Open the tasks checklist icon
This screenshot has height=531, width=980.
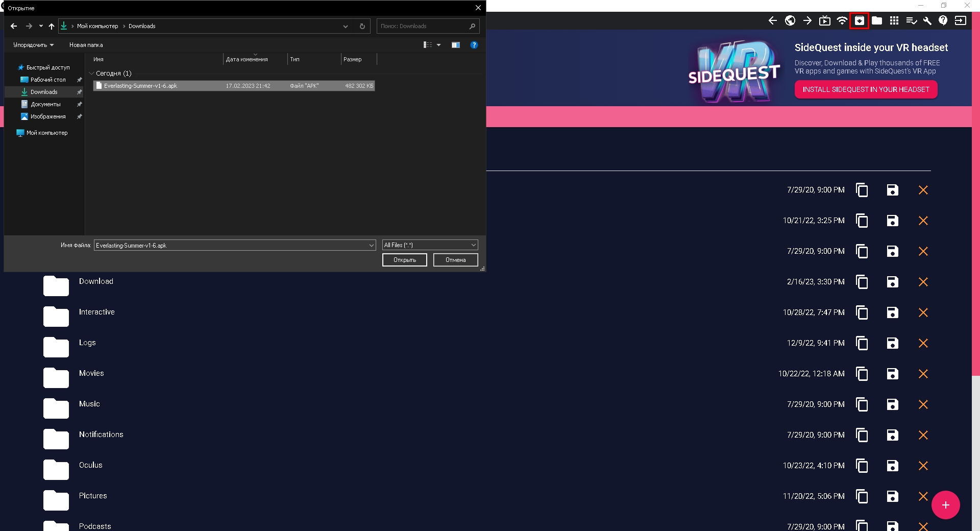coord(911,20)
